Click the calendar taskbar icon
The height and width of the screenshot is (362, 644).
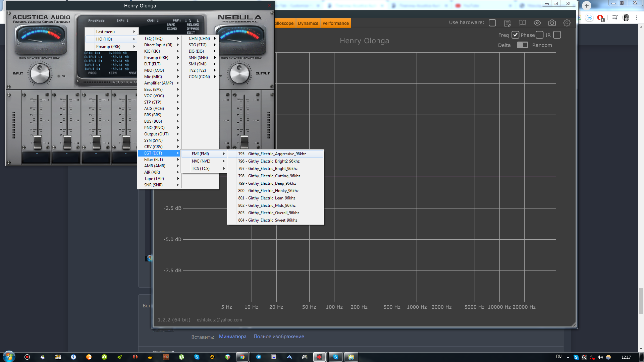[x=274, y=357]
